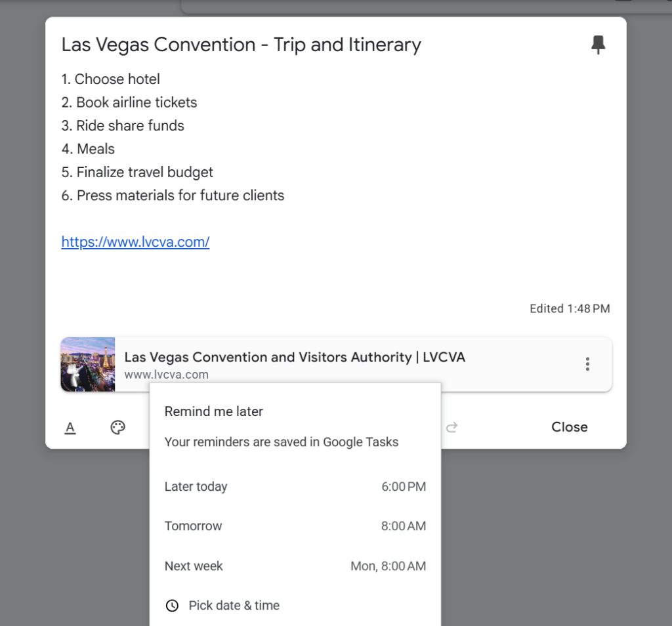Click the Press materials for future clients line
The height and width of the screenshot is (626, 672).
173,195
